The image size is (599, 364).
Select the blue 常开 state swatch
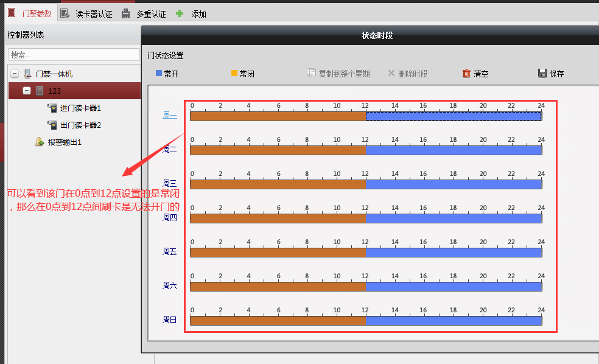pyautogui.click(x=159, y=74)
